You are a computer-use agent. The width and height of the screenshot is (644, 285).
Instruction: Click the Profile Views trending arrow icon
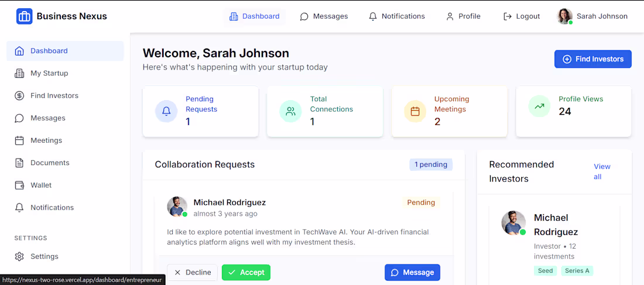(x=539, y=106)
